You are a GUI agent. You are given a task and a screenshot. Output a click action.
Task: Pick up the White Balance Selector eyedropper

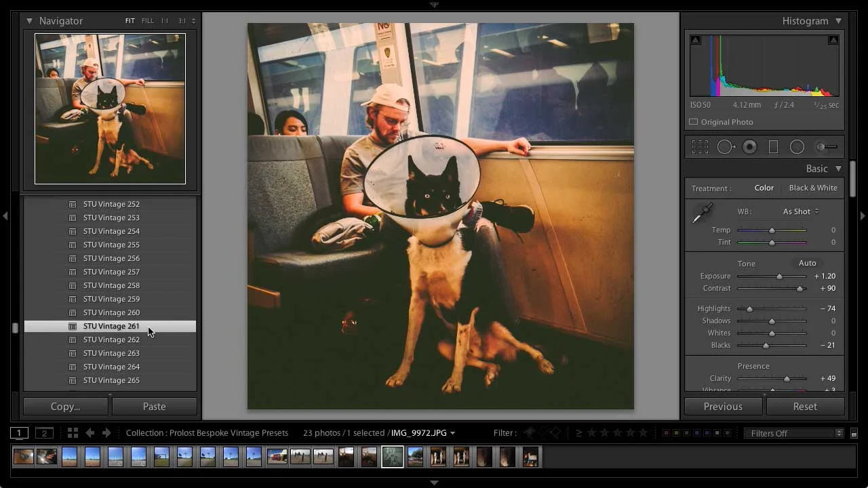[x=703, y=211]
